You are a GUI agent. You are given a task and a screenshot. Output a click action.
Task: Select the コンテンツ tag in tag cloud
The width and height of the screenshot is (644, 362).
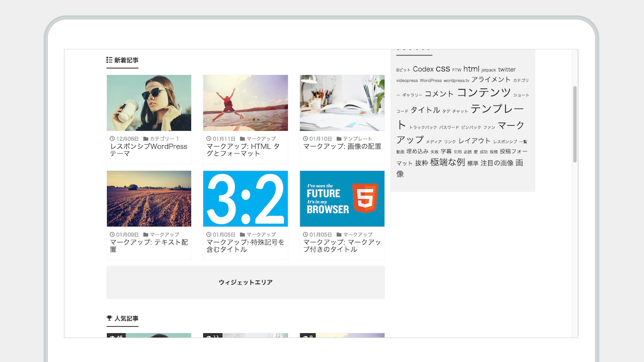point(484,93)
